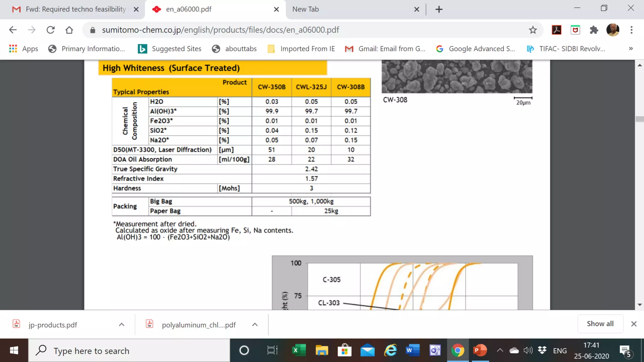Open Word from the taskbar
The height and width of the screenshot is (362, 644).
pyautogui.click(x=413, y=350)
